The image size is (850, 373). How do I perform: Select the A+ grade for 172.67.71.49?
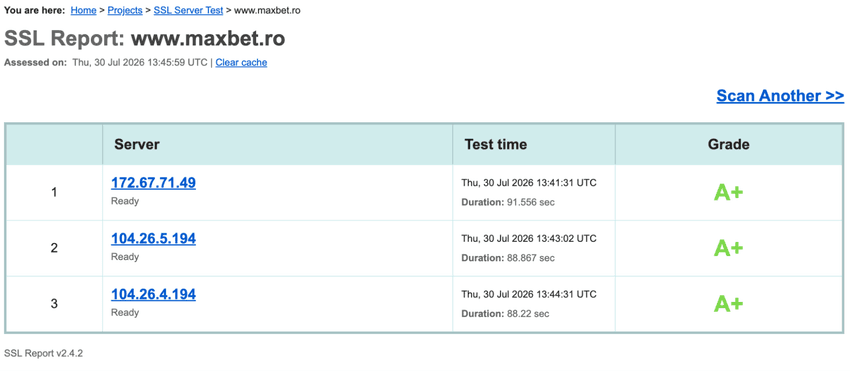pos(728,192)
